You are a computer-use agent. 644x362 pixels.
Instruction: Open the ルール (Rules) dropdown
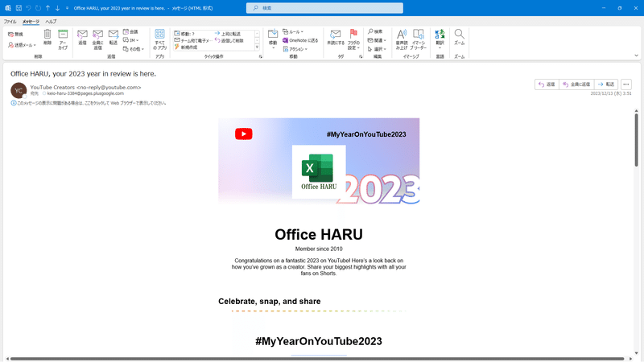tap(293, 31)
